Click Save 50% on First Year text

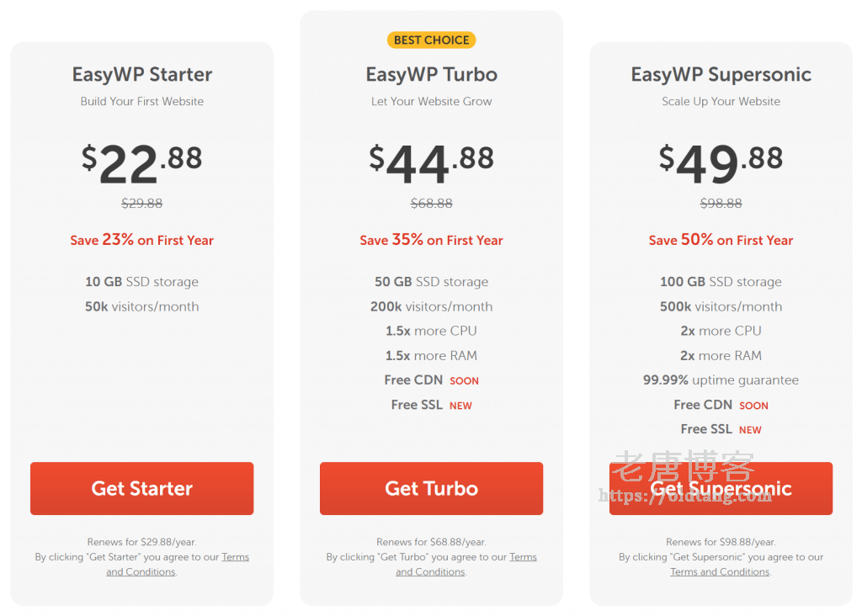pyautogui.click(x=721, y=240)
